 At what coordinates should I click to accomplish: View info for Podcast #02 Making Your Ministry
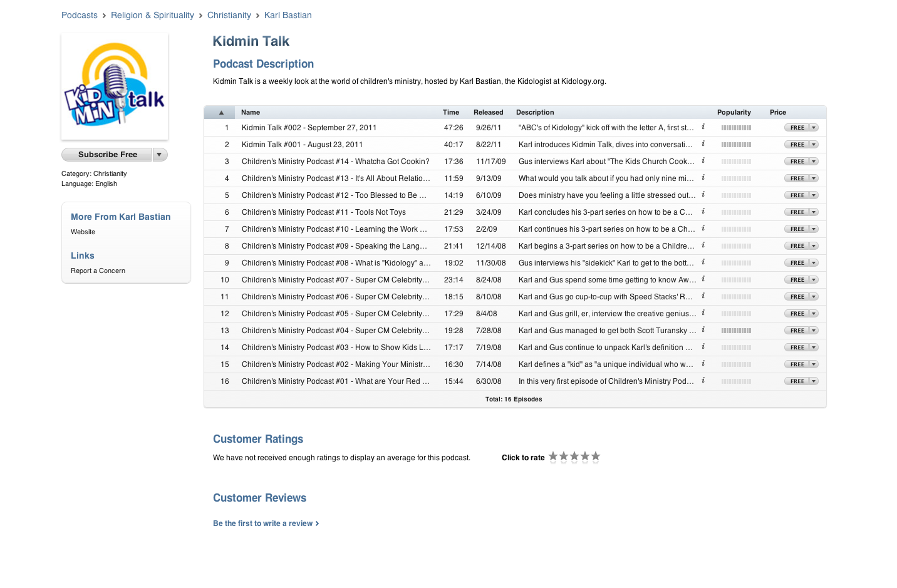coord(703,364)
